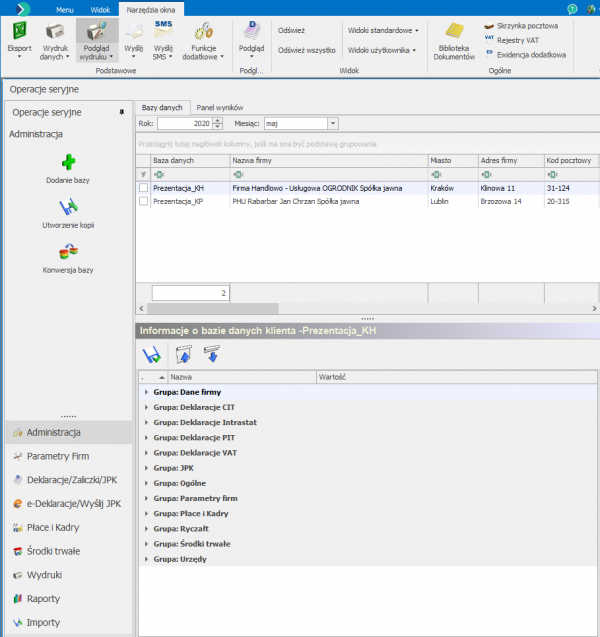Sort by the Nazwa firmy column header
Screen dimensions: 600x637
326,160
